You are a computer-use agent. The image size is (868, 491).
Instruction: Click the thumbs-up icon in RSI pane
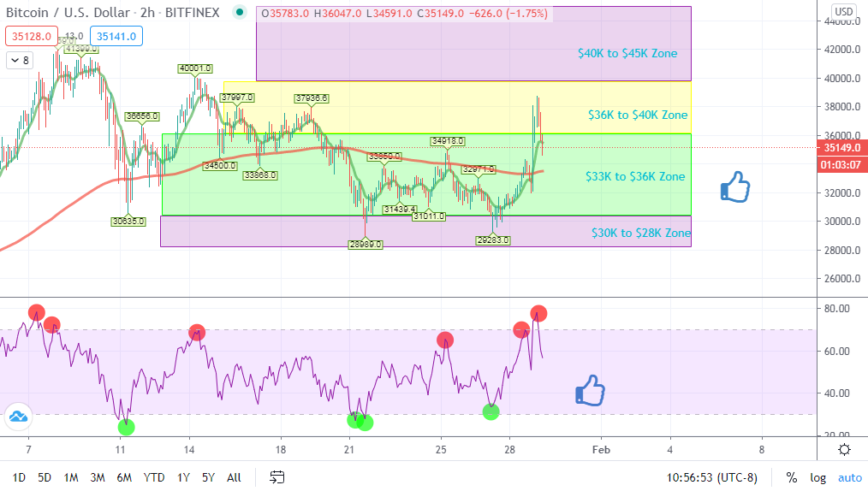click(590, 391)
